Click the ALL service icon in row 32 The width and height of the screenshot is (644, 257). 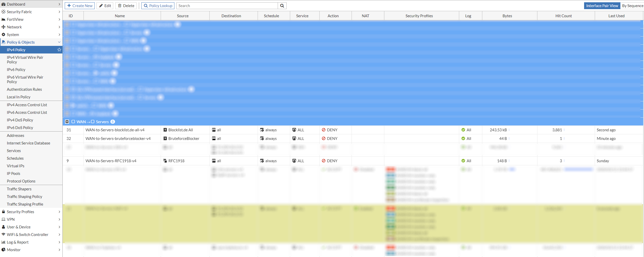point(294,139)
